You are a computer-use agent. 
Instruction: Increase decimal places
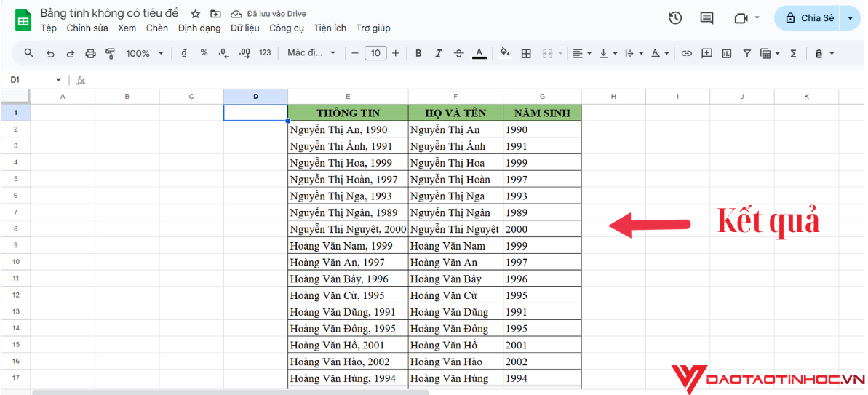(244, 53)
